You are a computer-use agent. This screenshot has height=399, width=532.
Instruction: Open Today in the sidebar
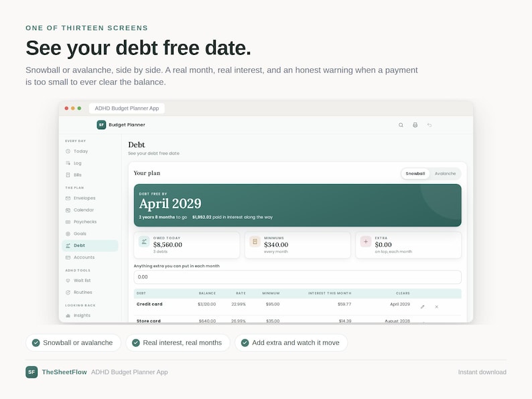(x=90, y=151)
